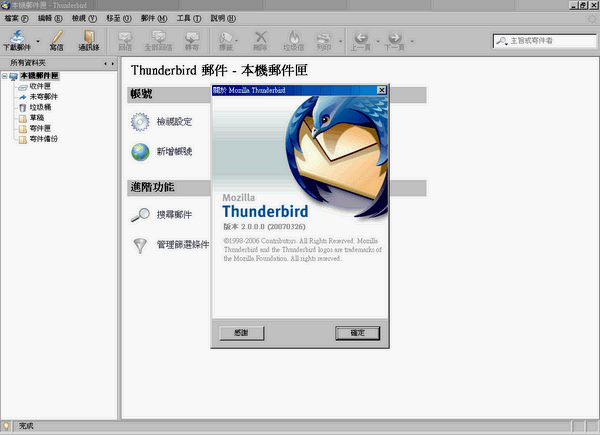Collapse the 本機郵件匣 tree node
The image size is (600, 435).
[x=5, y=76]
